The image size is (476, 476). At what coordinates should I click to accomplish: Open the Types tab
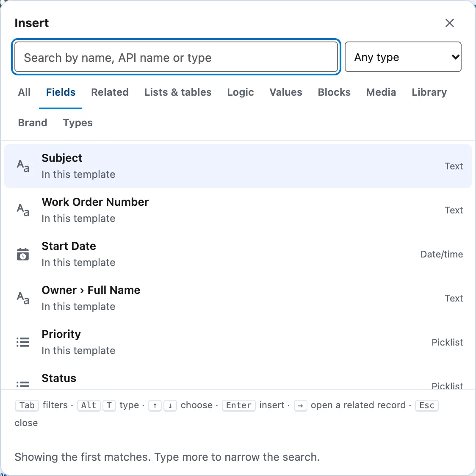point(78,123)
